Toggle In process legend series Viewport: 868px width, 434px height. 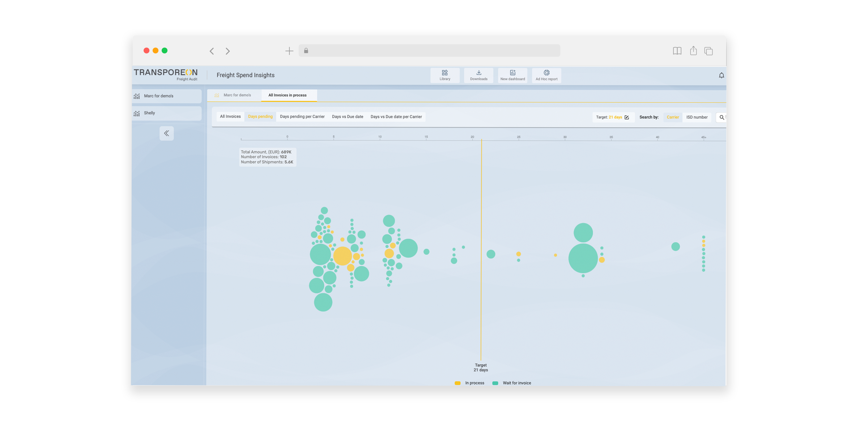point(469,383)
